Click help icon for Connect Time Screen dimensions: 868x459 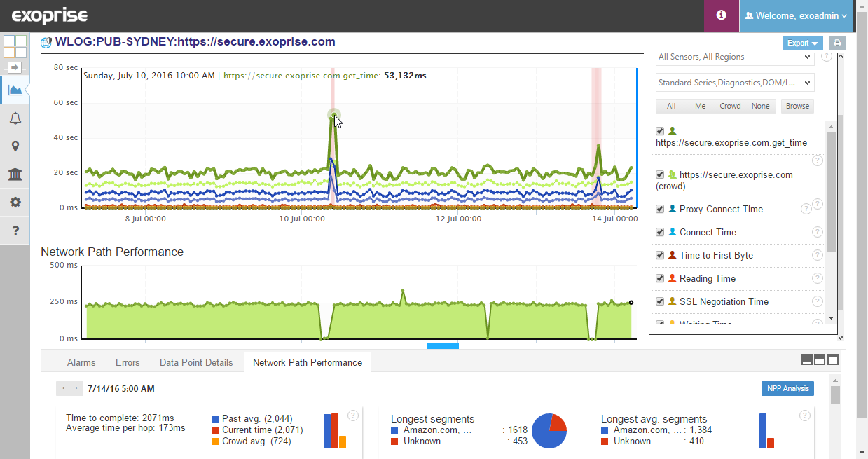[x=817, y=232]
